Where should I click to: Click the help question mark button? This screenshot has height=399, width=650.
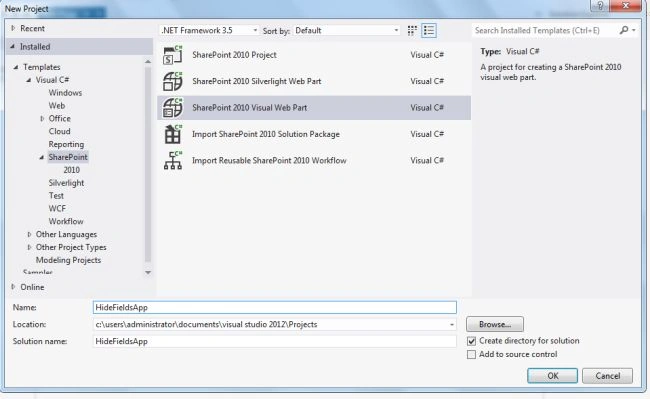coord(600,6)
